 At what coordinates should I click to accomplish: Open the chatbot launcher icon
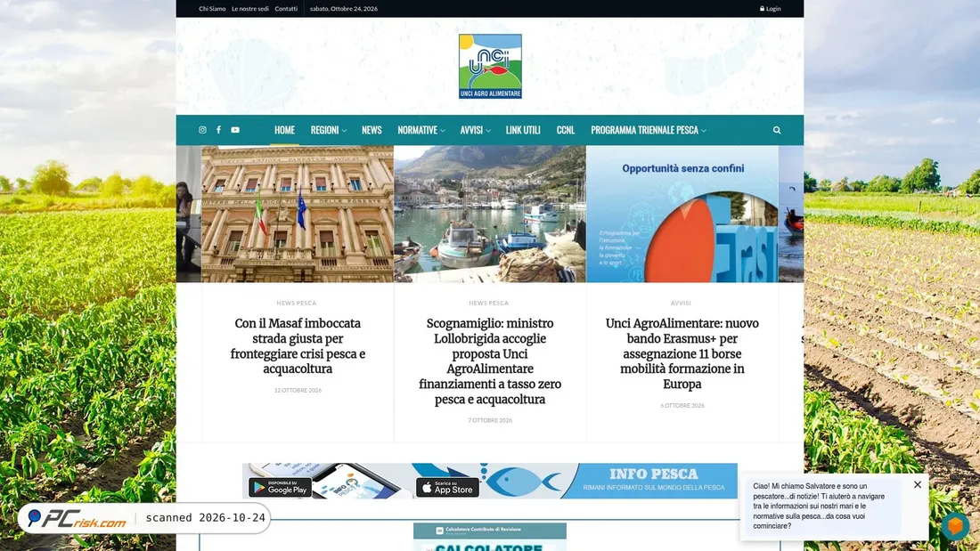tap(955, 526)
